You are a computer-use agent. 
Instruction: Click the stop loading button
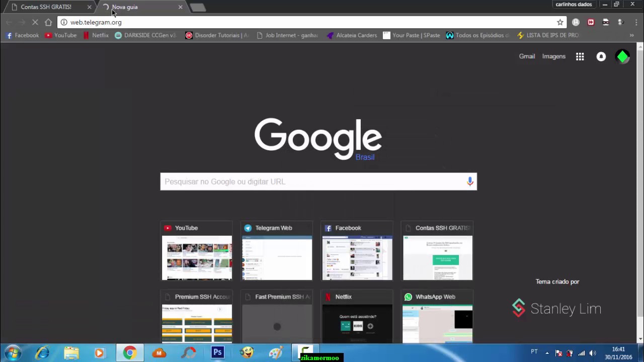(35, 22)
